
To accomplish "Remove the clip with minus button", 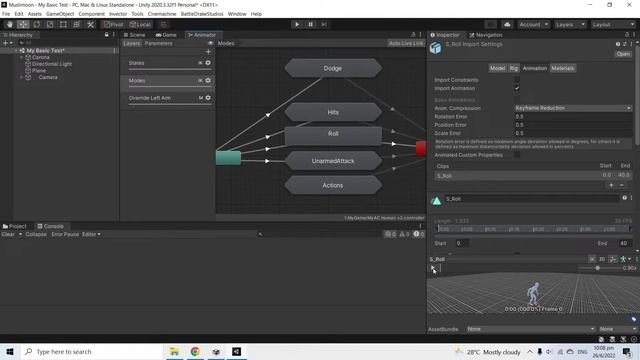I will click(622, 185).
